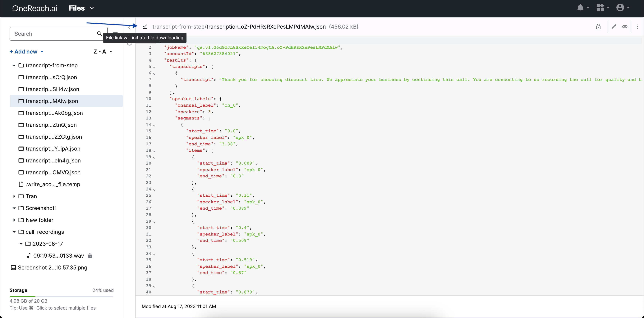Click the "24% used" storage text
The height and width of the screenshot is (318, 644).
tap(103, 290)
